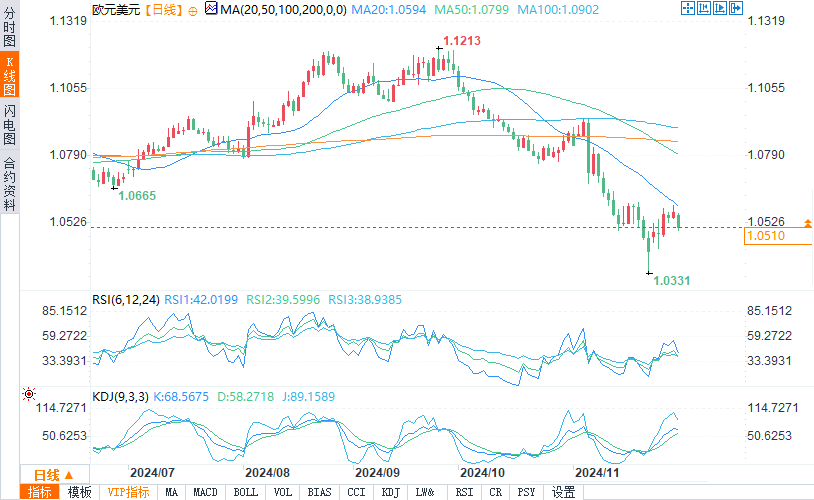Expand the 日线 period dropdown

[54, 475]
